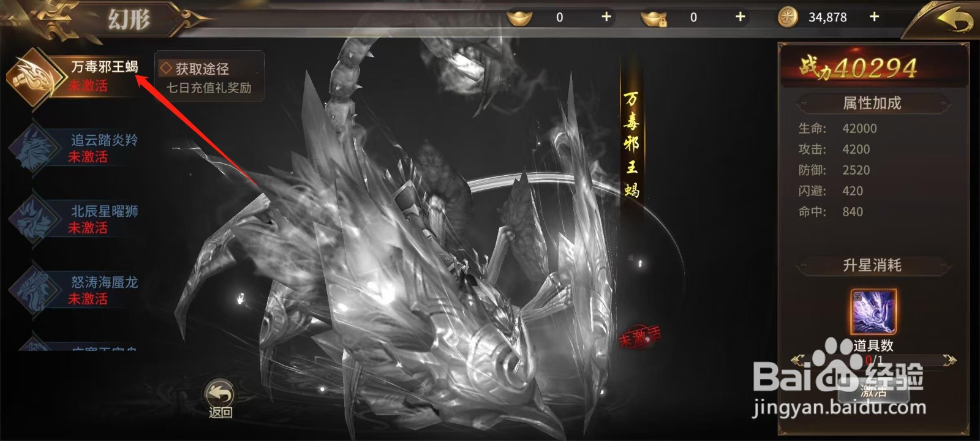
Task: Tap the 追云踏炎羚 emblem icon
Action: [34, 148]
